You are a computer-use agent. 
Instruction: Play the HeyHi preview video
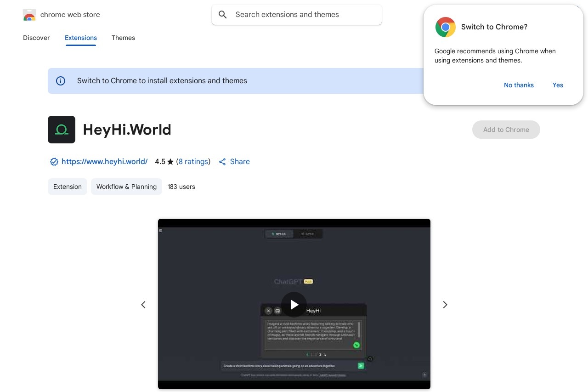(x=294, y=305)
